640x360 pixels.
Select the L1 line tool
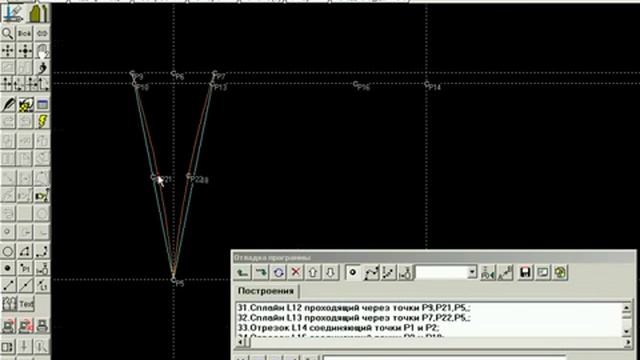pos(42,285)
